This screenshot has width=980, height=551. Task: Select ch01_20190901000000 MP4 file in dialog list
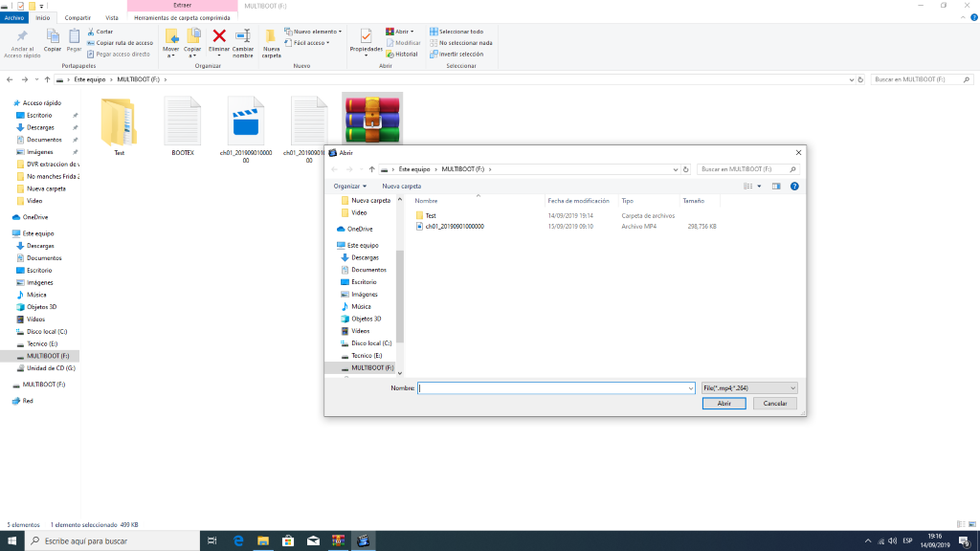(x=455, y=227)
